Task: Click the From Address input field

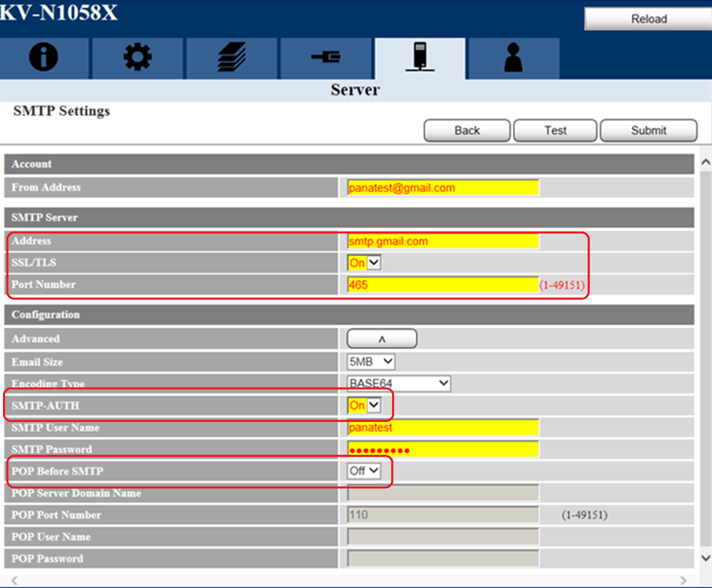Action: tap(443, 188)
